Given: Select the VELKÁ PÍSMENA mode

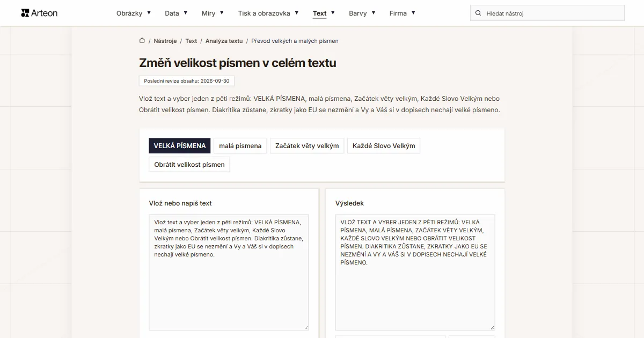Looking at the screenshot, I should (180, 145).
